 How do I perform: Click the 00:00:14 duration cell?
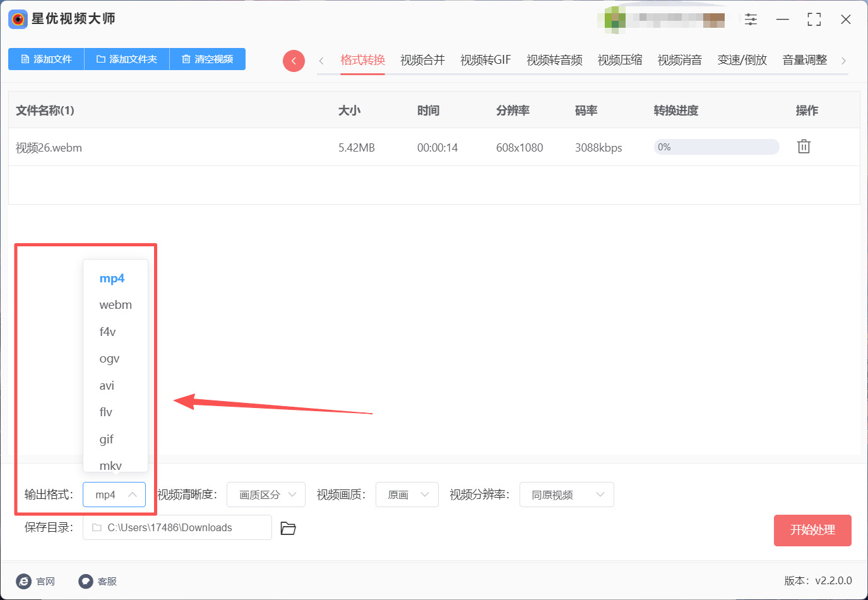tap(437, 148)
